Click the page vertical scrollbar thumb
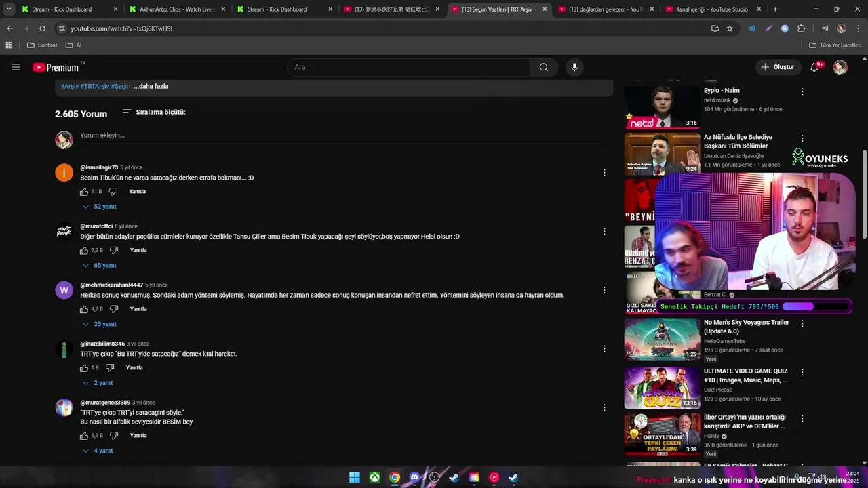868x488 pixels. click(x=864, y=194)
